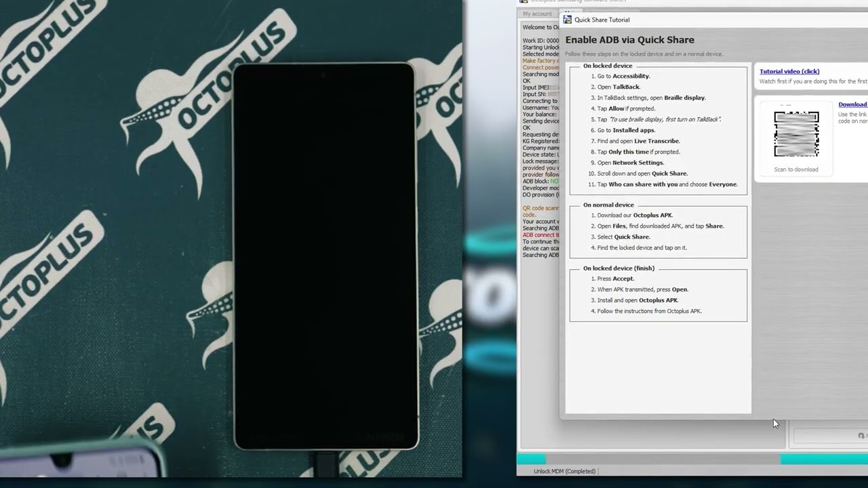Click step 'When APK transmitted, press Open.'
Screen dimensions: 868x488
(x=639, y=289)
